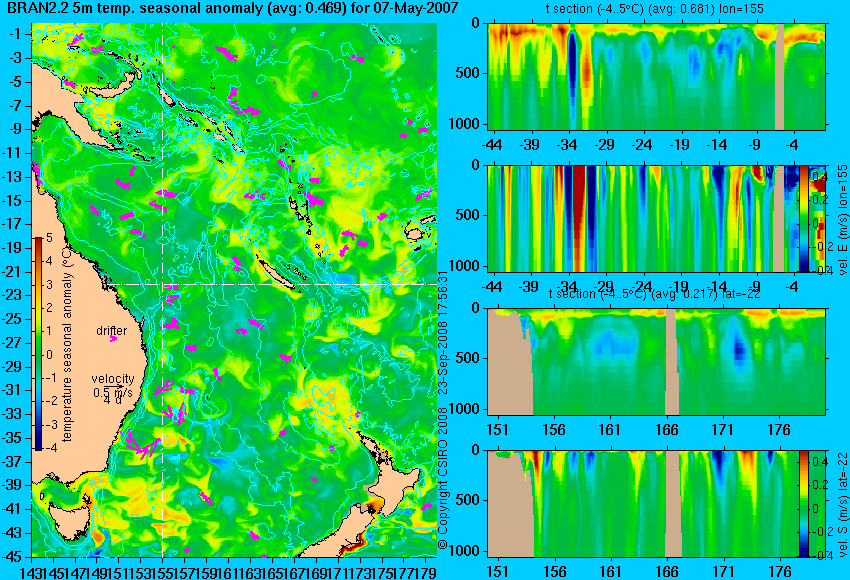Click the 'vel. E (m/s) lon=155' axis label
Screen dimensions: 850x580
(x=842, y=220)
